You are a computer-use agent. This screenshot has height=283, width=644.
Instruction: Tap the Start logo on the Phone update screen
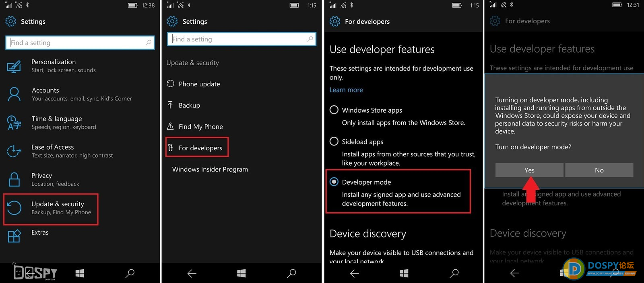(x=242, y=273)
